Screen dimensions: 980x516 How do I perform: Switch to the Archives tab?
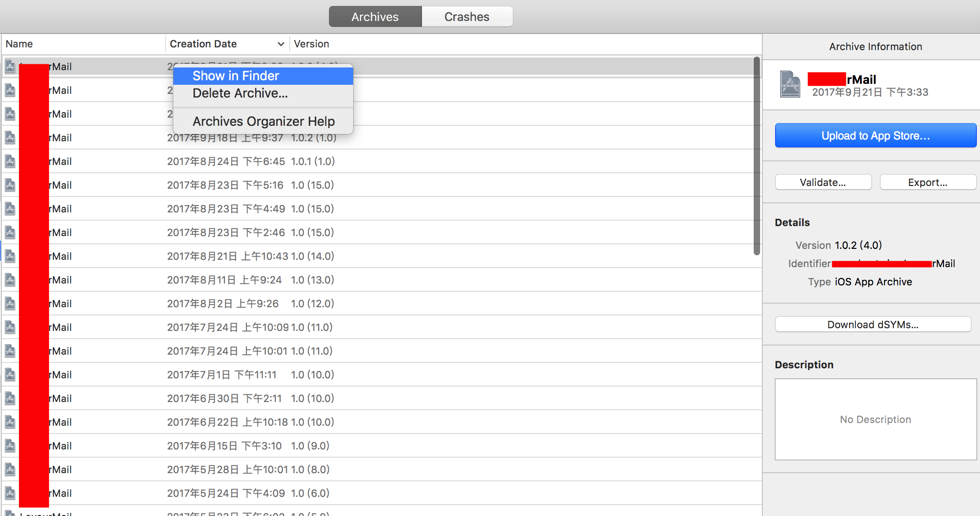coord(375,17)
